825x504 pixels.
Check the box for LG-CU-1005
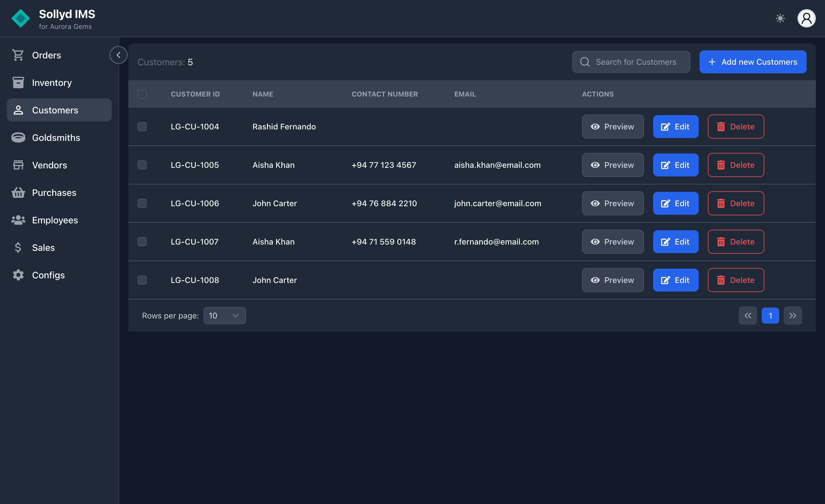[x=142, y=165]
